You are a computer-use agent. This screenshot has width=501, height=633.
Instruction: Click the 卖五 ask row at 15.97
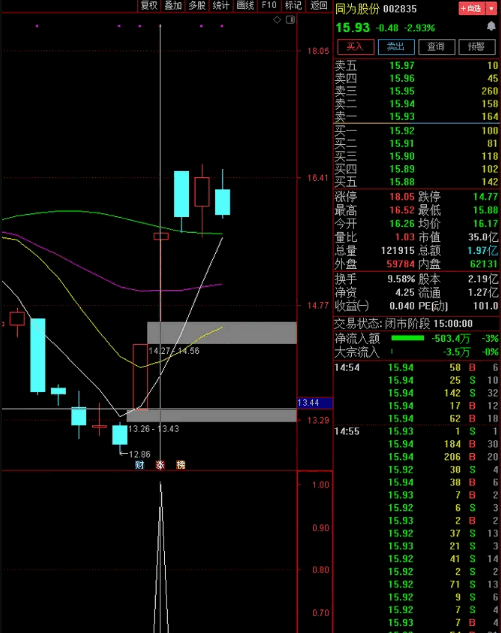point(416,65)
